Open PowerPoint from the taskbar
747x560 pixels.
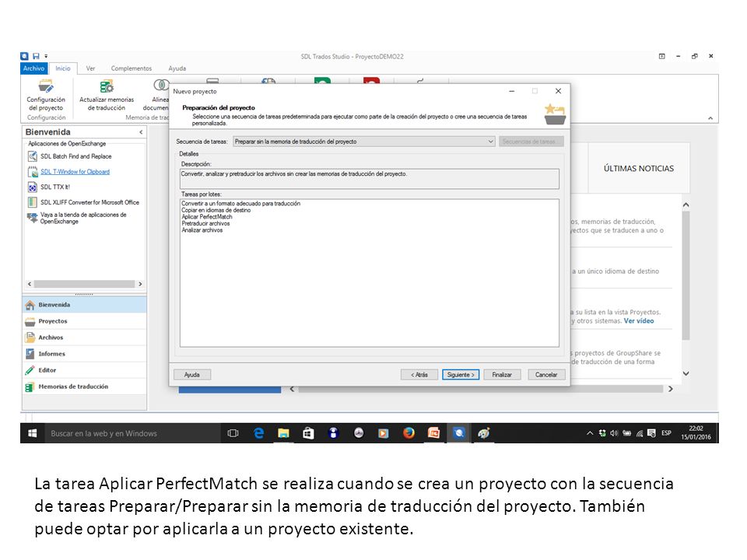(433, 433)
